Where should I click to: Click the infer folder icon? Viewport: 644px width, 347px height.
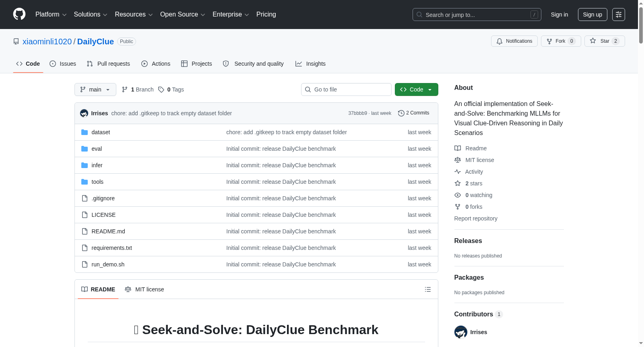click(85, 165)
